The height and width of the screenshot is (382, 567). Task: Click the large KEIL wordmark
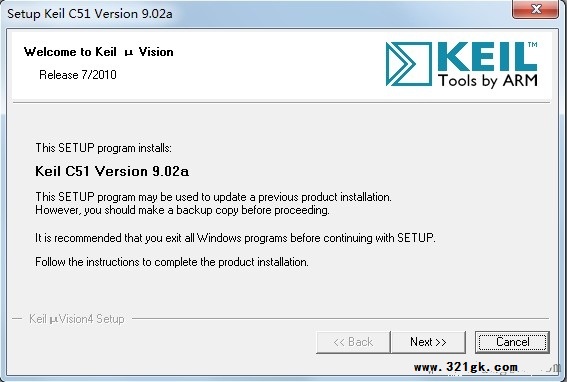(488, 56)
